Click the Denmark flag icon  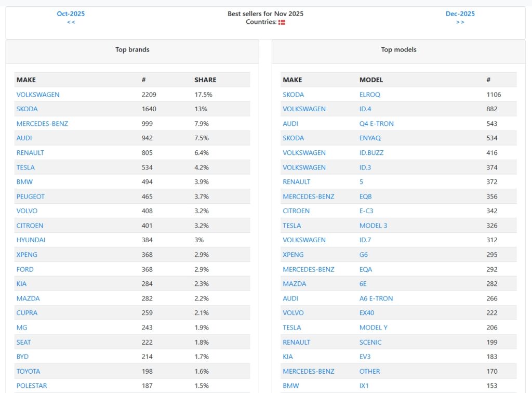(x=282, y=22)
